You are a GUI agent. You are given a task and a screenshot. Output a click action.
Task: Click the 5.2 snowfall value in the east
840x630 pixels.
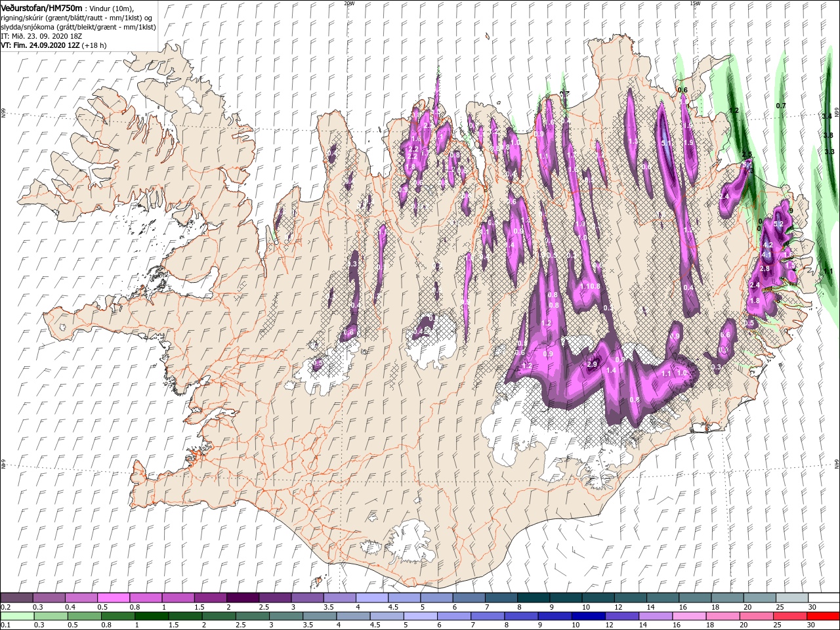coord(779,224)
